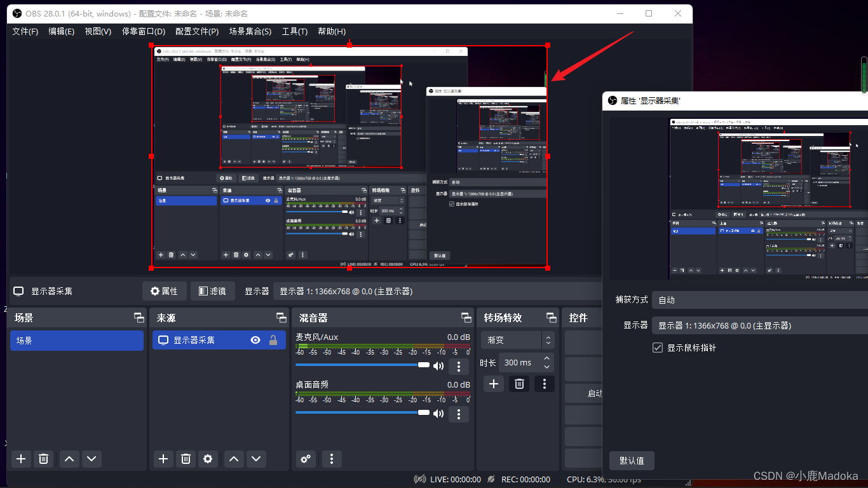Remove transition with trash icon
The image size is (868, 488).
click(x=519, y=384)
